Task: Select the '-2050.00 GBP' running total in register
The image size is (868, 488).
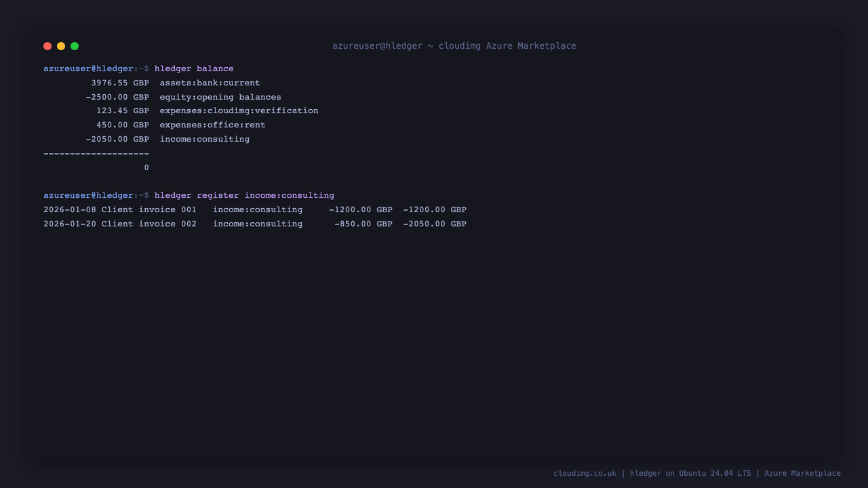Action: tap(435, 224)
